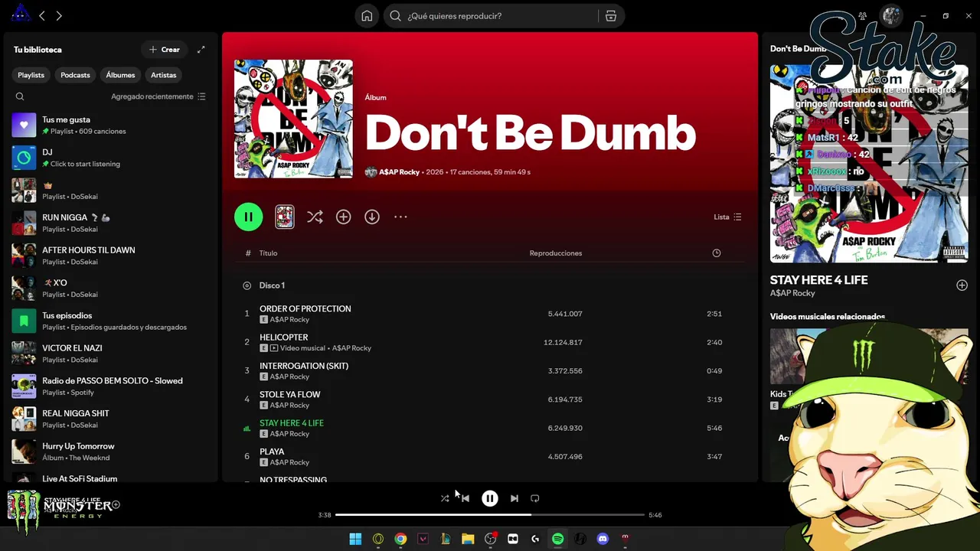Open the 'Agregado recientemente' sort dropdown
This screenshot has height=551, width=980.
click(x=158, y=96)
